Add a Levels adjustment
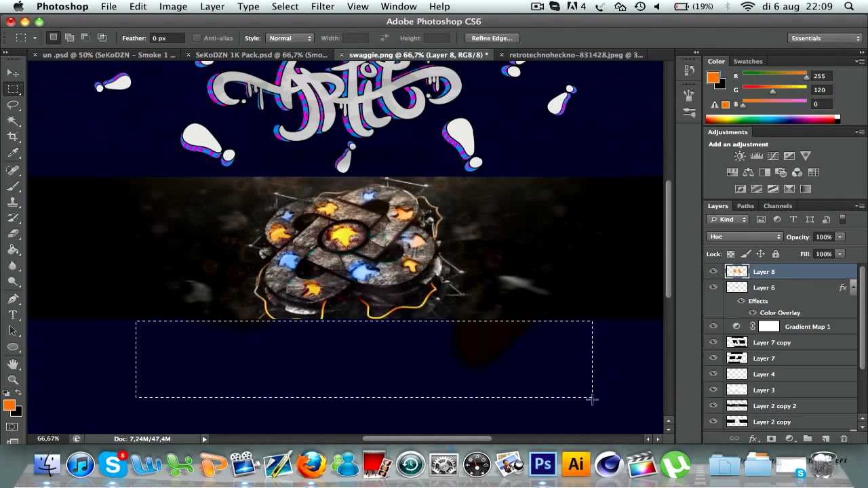Viewport: 868px width, 488px height. (756, 156)
